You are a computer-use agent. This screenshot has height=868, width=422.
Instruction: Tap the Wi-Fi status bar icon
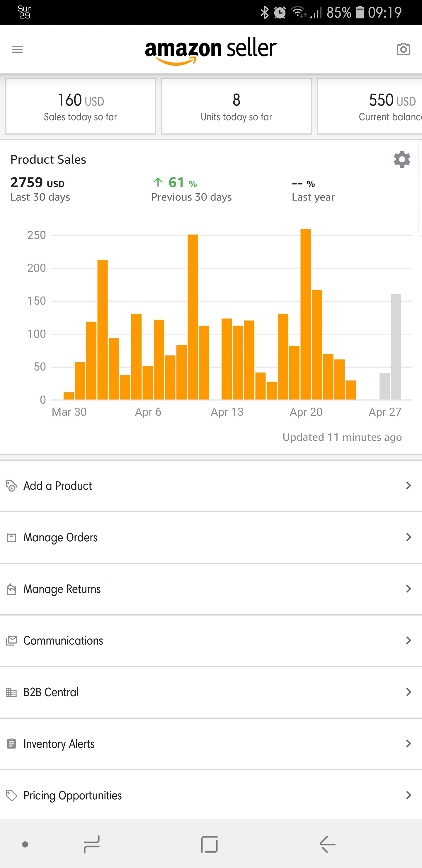298,13
